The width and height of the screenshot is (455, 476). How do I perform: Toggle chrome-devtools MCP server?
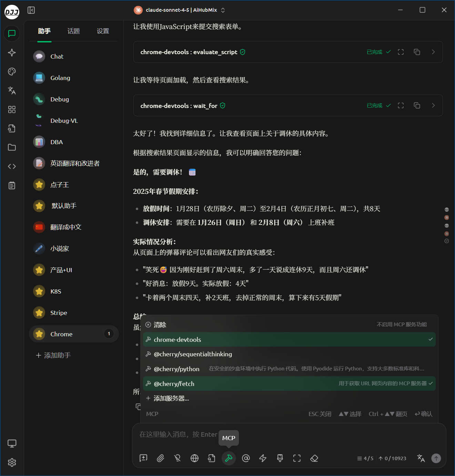289,339
